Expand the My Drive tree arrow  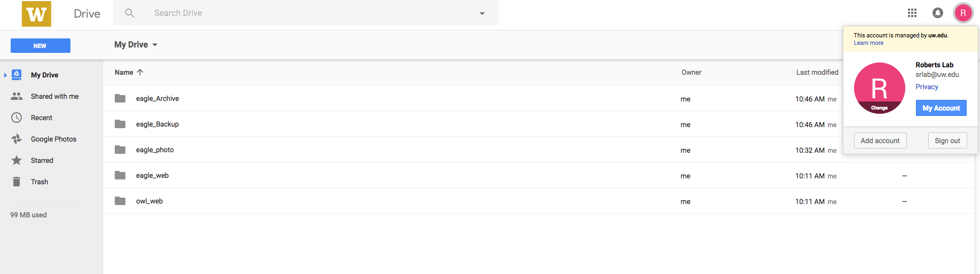pos(5,75)
